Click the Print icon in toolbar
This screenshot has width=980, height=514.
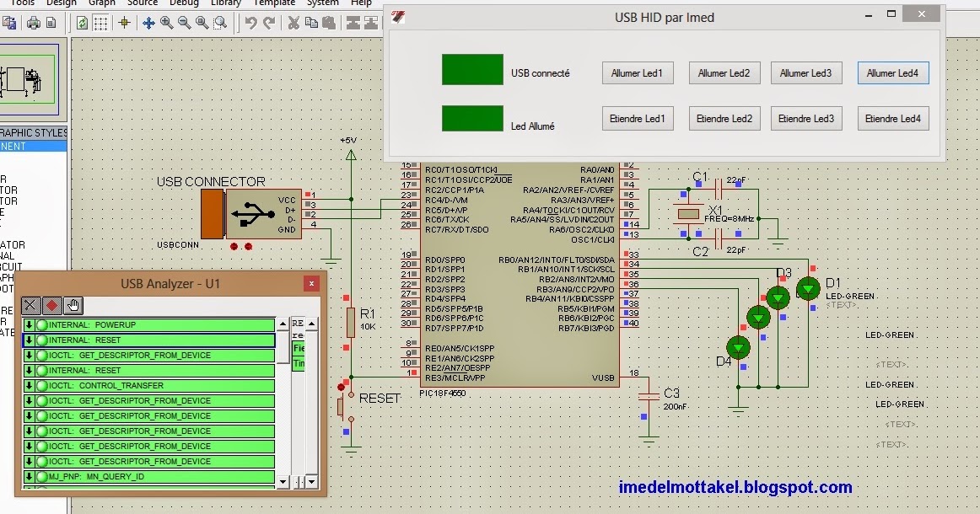(x=34, y=22)
